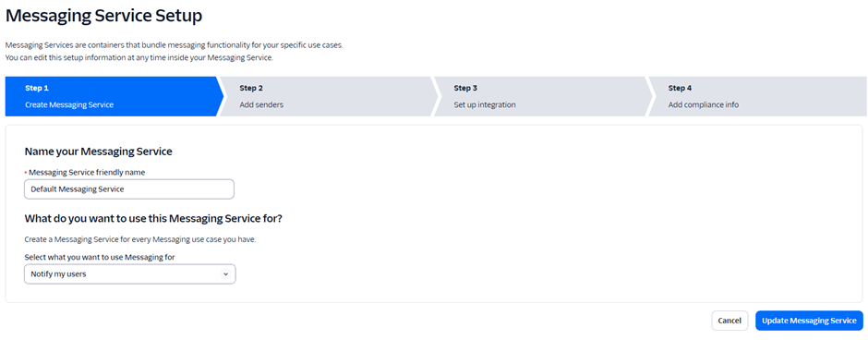This screenshot has height=340, width=868.
Task: Go to Step 2 Add senders
Action: [327, 96]
